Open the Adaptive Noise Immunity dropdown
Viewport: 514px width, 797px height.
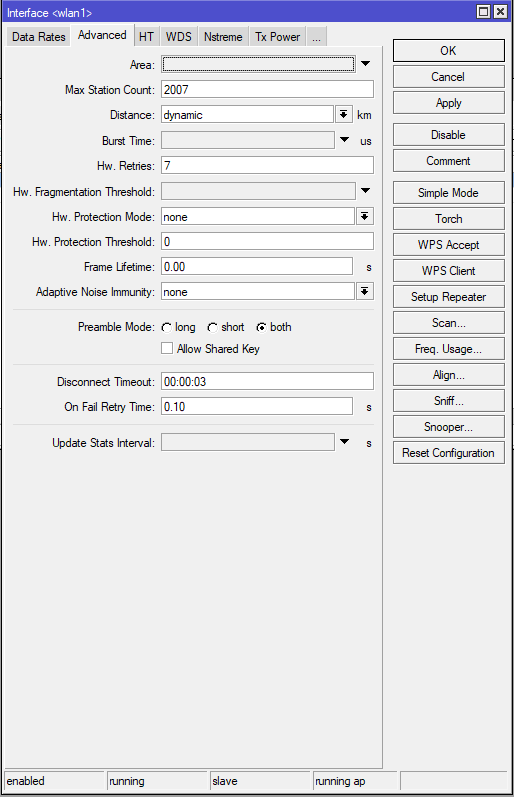point(365,292)
